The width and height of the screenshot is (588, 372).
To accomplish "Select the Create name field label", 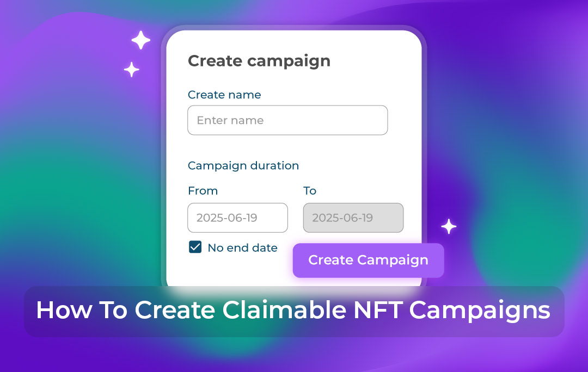I will pos(224,95).
